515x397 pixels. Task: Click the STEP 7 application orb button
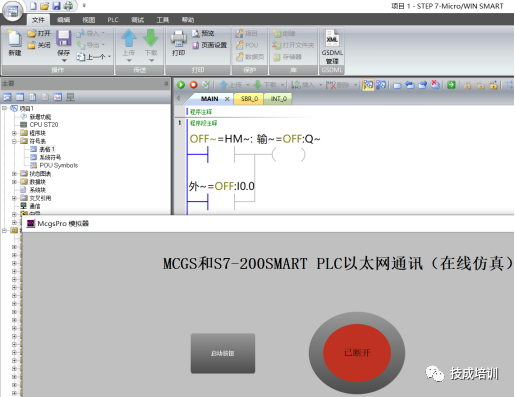tap(13, 11)
